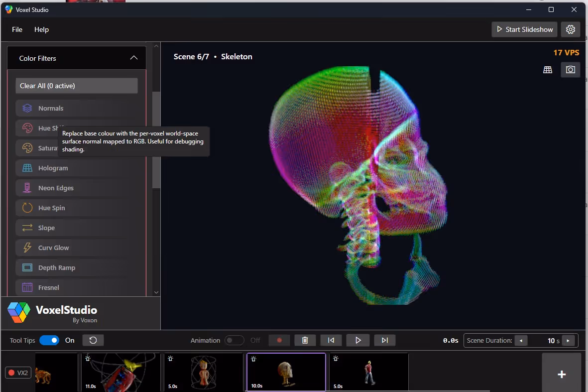The width and height of the screenshot is (588, 392).
Task: Click the sidebar scroll up arrow
Action: tap(156, 46)
